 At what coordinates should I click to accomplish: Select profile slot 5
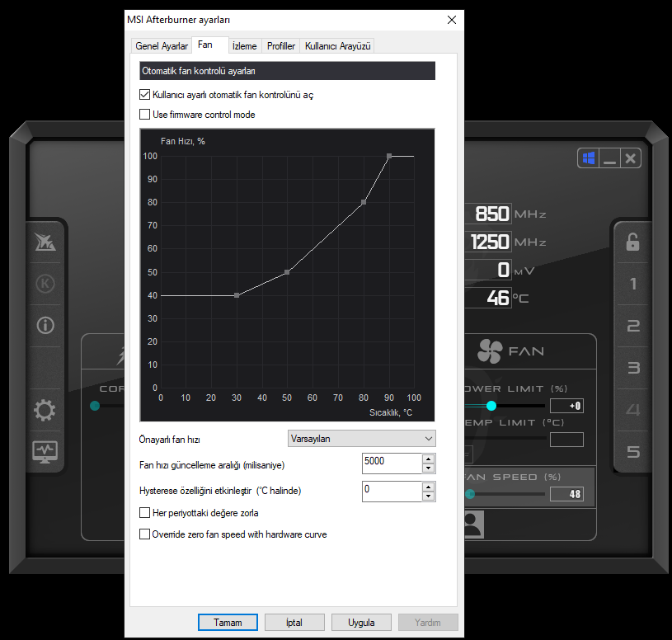(x=633, y=452)
